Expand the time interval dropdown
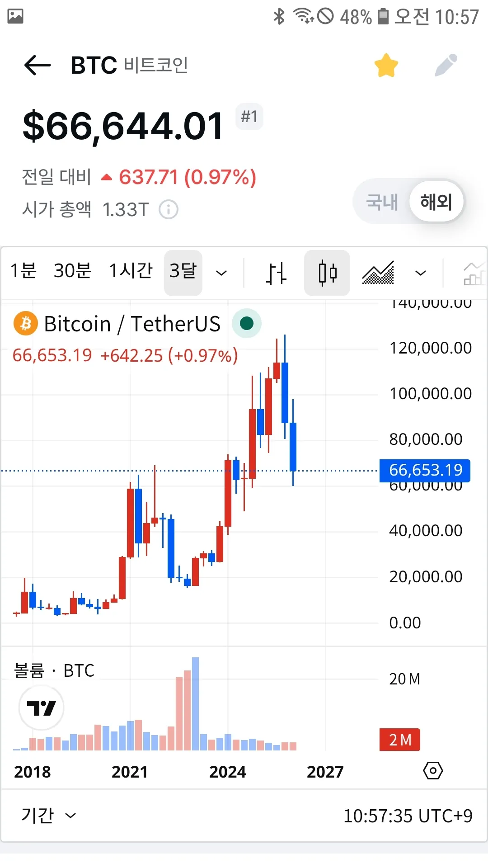The image size is (488, 868). (x=221, y=273)
